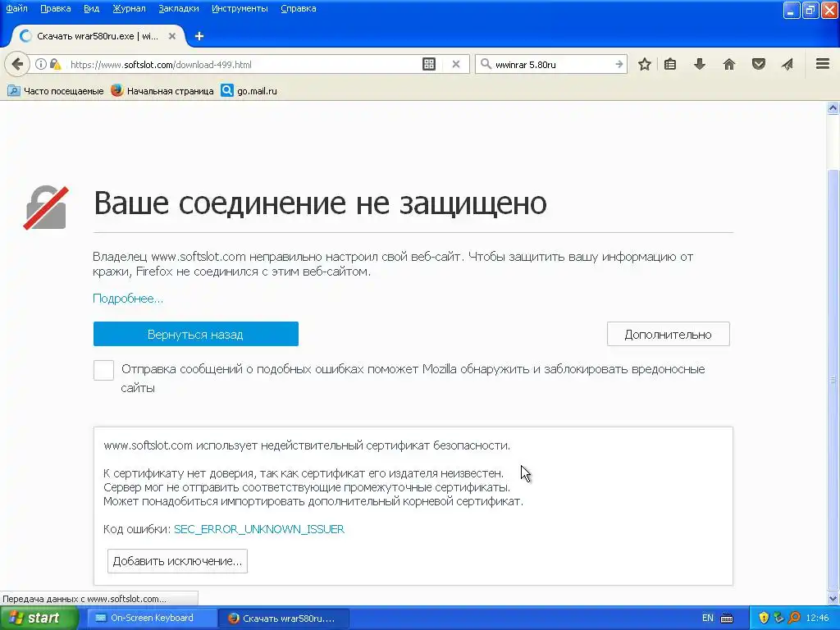Open Часто посещаемые bookmark folder
The width and height of the screenshot is (840, 630).
56,90
